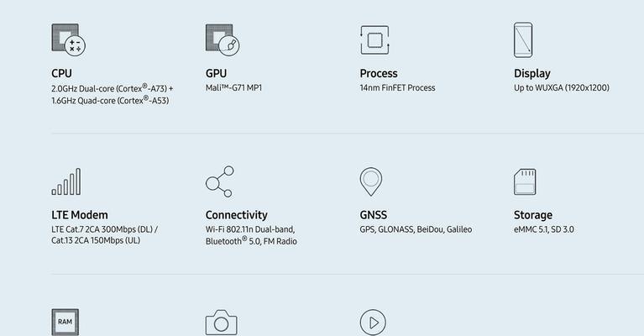Click the GNSS heading
Viewport: 644px width, 336px height.
click(374, 215)
